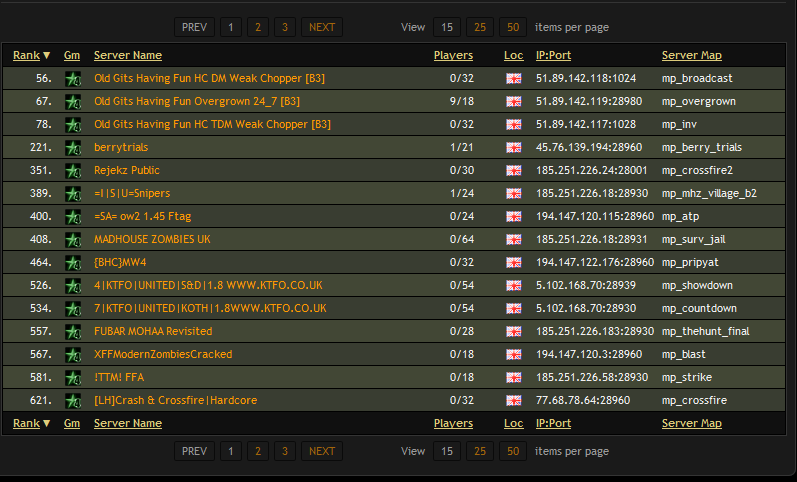The width and height of the screenshot is (797, 482).
Task: Sort by Rank in the top header
Action: point(26,55)
